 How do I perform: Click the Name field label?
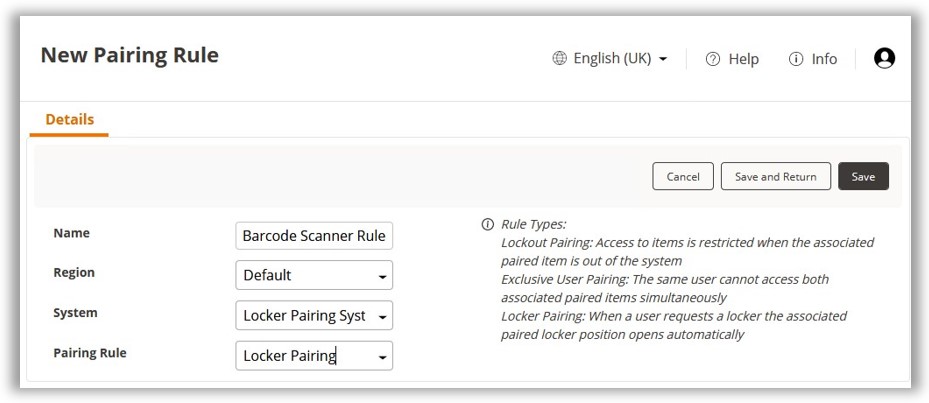[x=71, y=233]
